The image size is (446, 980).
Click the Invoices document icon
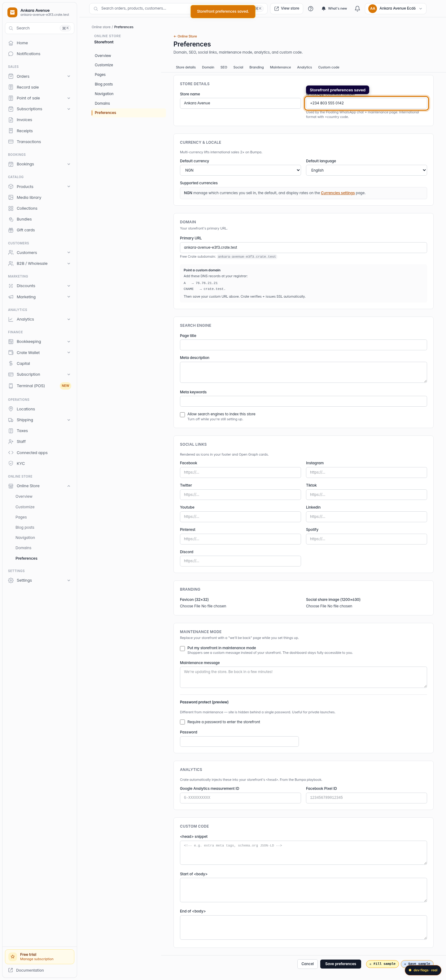click(11, 120)
